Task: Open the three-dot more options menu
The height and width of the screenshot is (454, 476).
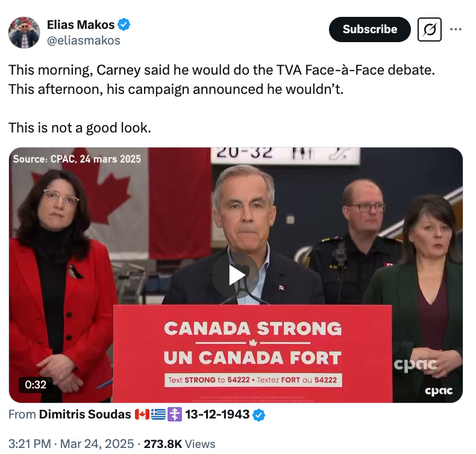Action: point(456,29)
